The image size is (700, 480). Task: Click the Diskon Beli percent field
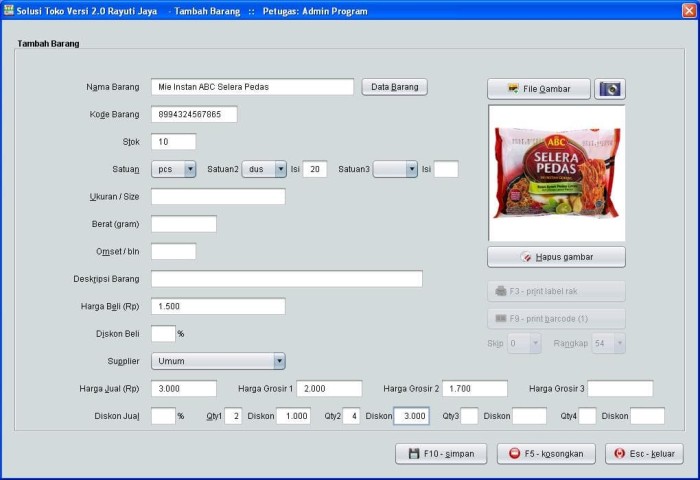pos(163,334)
